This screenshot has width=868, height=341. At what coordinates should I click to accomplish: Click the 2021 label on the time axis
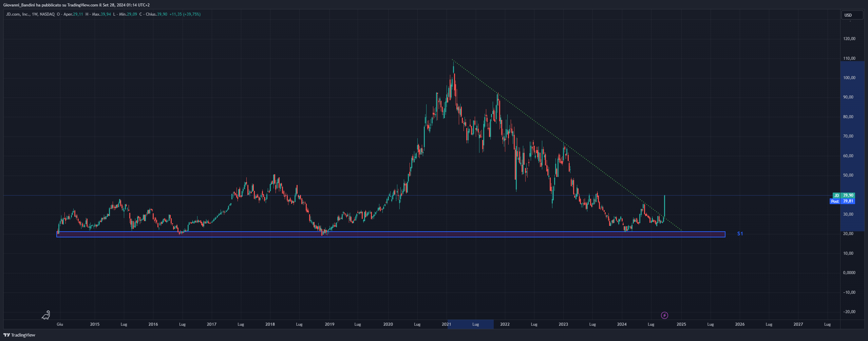[x=446, y=324]
